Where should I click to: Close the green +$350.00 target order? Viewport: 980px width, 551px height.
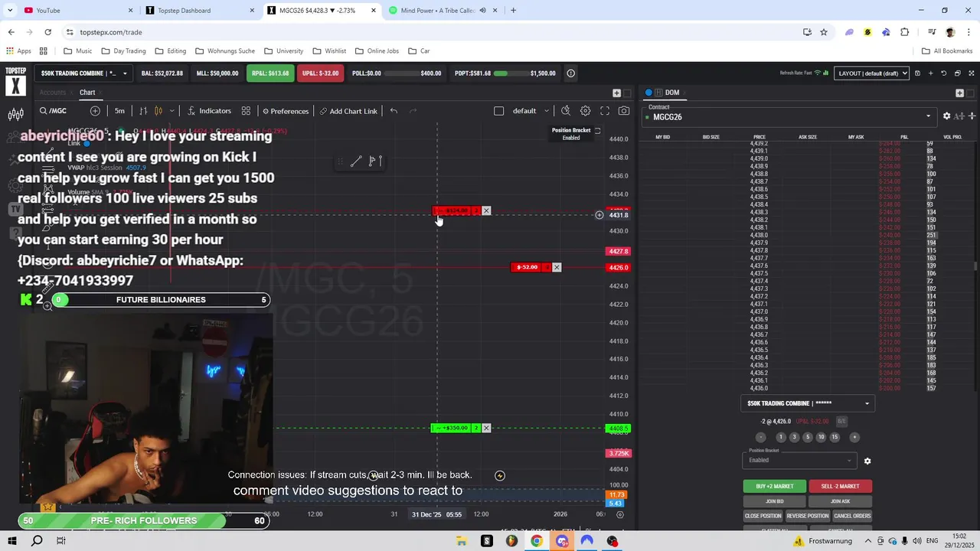pyautogui.click(x=486, y=428)
